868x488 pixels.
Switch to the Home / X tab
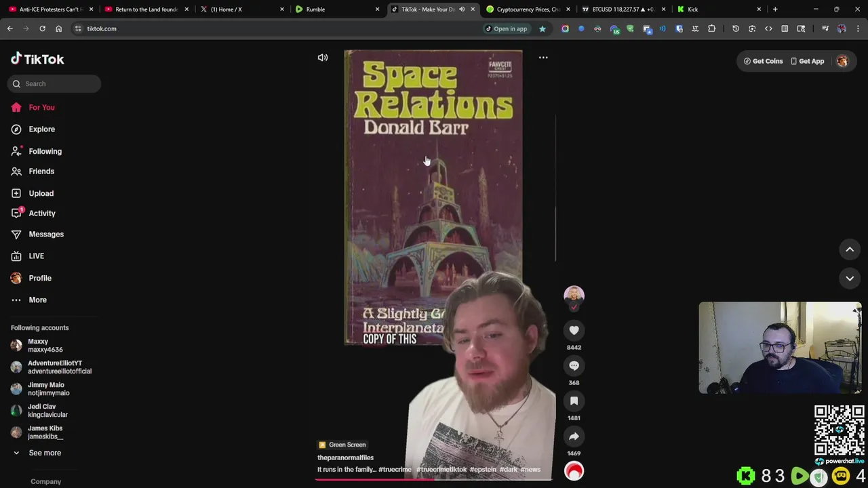coord(241,9)
